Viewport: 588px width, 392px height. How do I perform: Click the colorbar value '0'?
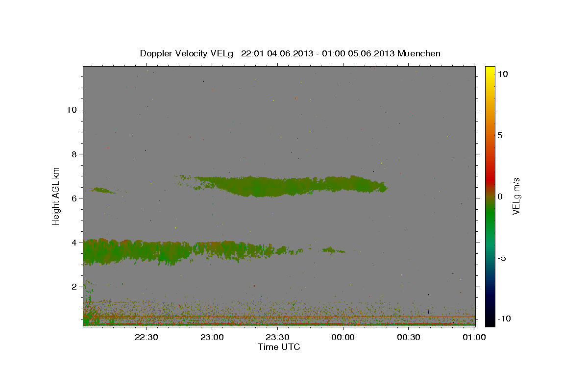[x=500, y=196]
